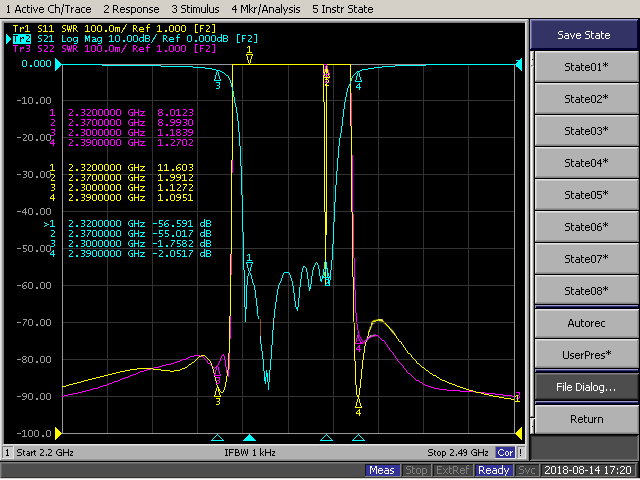Click the date and time display
The height and width of the screenshot is (480, 640).
click(588, 471)
